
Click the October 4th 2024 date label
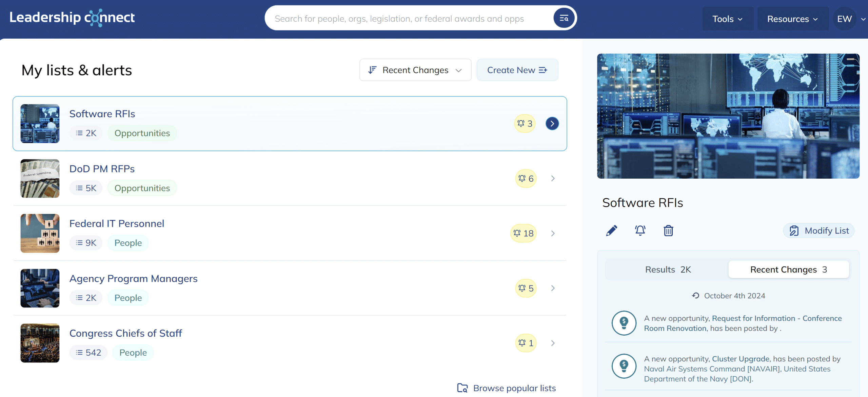point(734,296)
